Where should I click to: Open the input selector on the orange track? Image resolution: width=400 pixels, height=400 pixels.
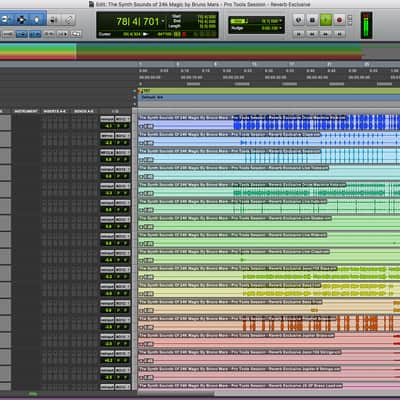pos(107,320)
